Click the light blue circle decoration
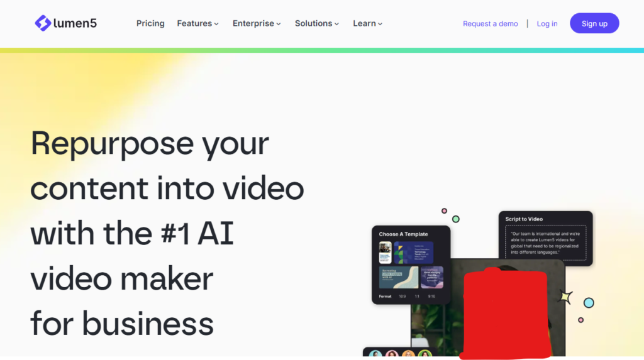The height and width of the screenshot is (360, 644). tap(589, 303)
